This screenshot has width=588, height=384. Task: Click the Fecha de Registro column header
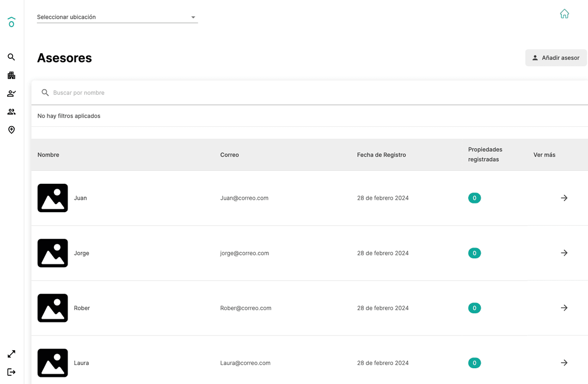pos(382,155)
